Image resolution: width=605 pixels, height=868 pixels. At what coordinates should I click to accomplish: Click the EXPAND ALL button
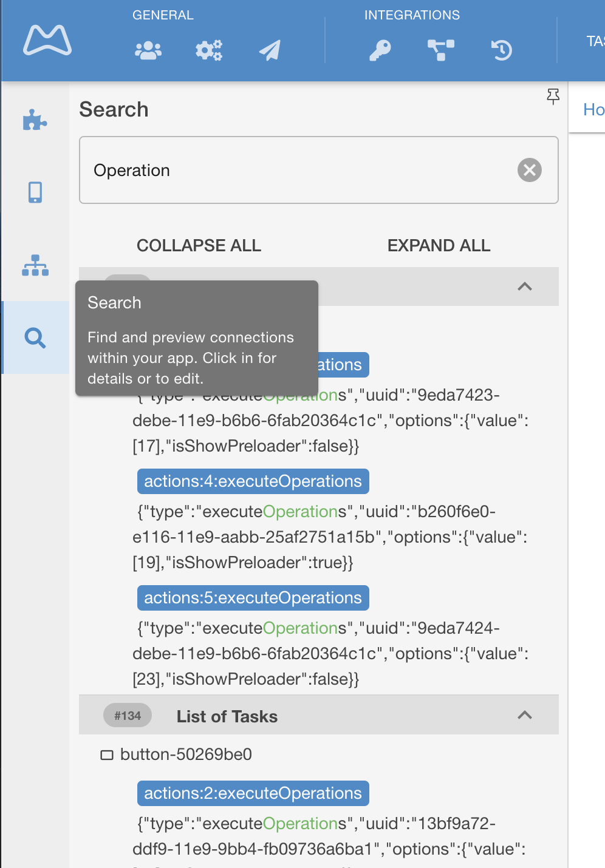[439, 245]
